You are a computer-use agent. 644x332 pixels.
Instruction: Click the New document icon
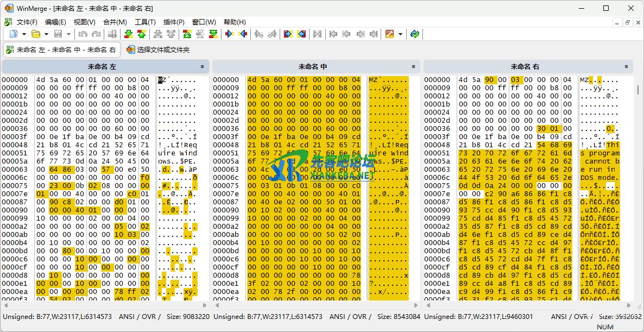(x=12, y=34)
